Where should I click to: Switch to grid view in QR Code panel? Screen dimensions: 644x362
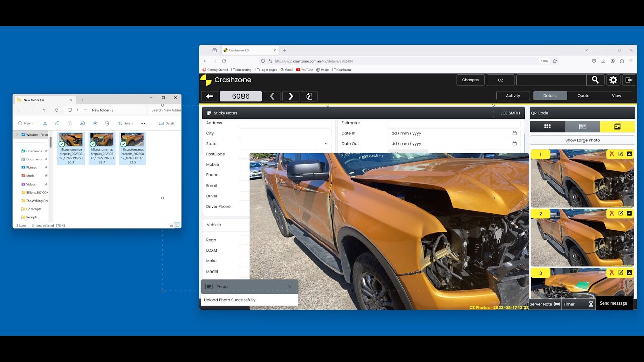pos(547,127)
